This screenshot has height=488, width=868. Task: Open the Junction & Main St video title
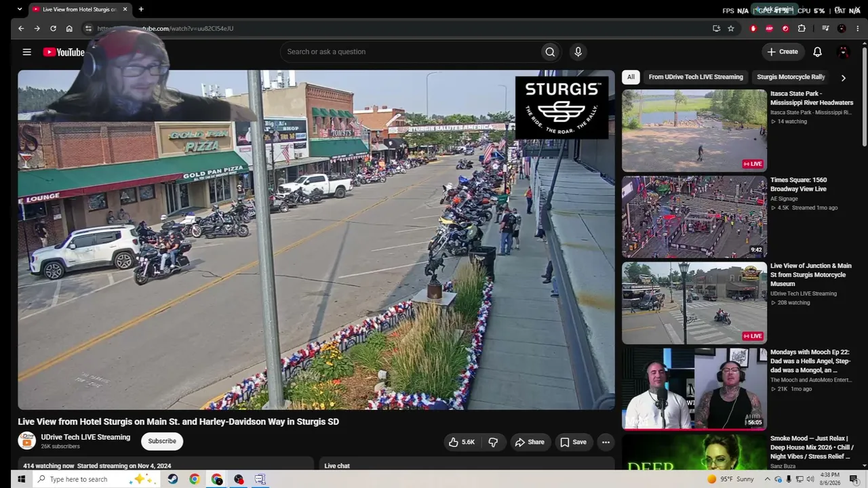point(811,275)
